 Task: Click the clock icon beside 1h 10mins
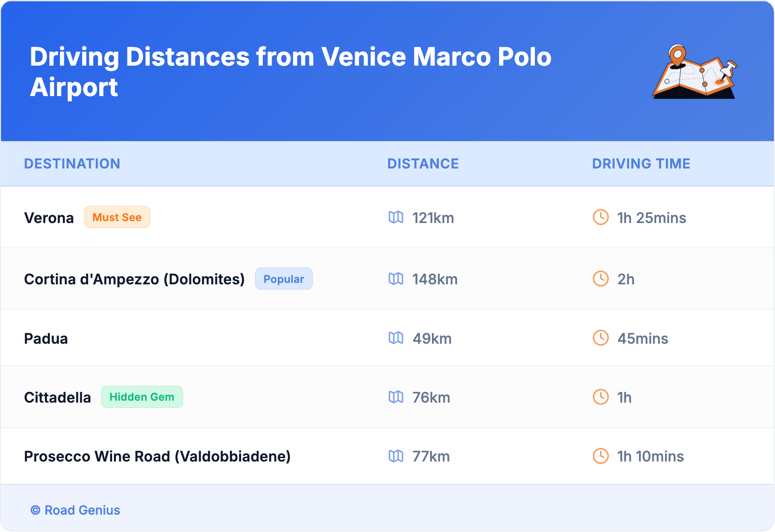point(601,456)
